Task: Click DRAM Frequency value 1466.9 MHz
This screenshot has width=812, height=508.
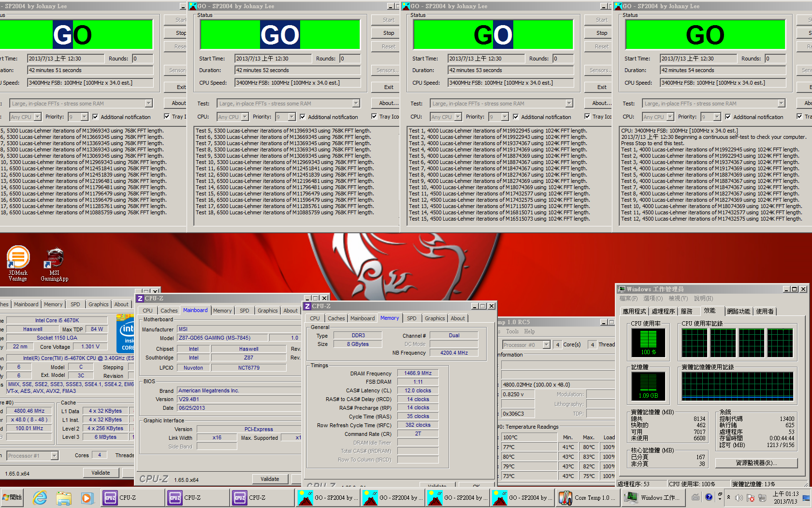Action: 418,373
